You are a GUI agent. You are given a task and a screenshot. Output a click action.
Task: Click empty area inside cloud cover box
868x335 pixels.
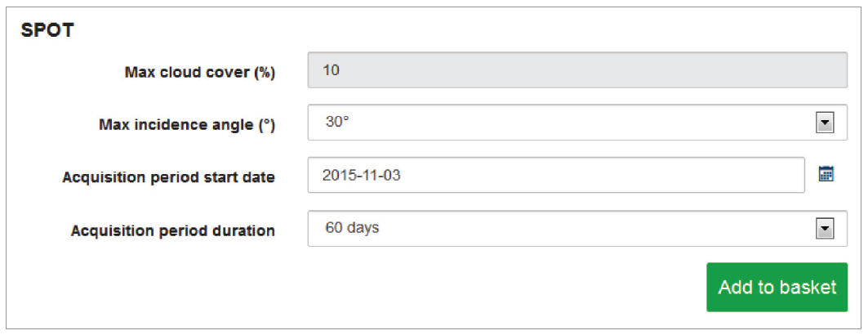tap(592, 69)
